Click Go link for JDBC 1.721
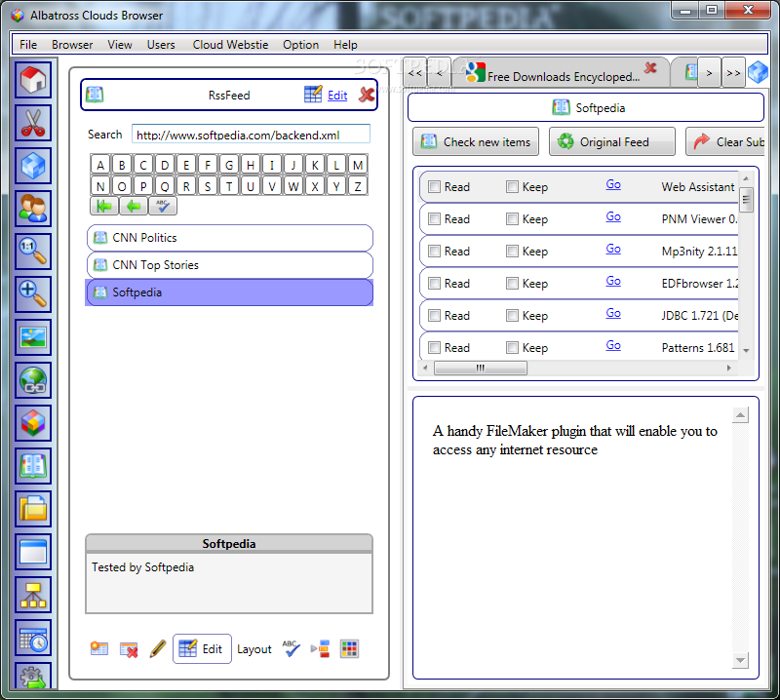 [x=613, y=313]
